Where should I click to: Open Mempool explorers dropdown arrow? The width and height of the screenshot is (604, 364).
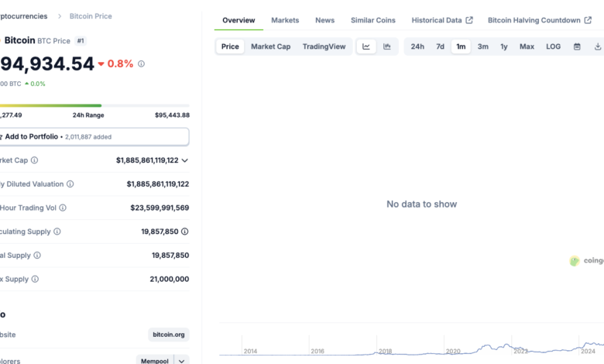(182, 361)
